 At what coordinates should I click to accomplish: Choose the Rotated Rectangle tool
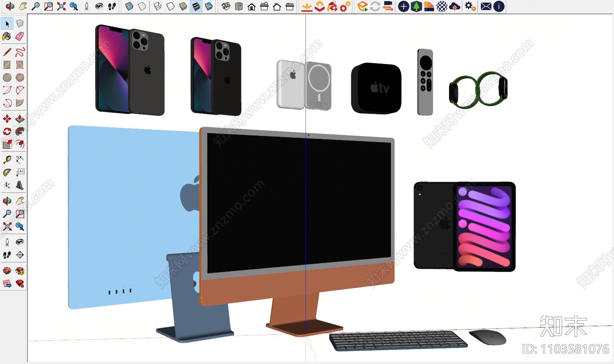pos(20,64)
